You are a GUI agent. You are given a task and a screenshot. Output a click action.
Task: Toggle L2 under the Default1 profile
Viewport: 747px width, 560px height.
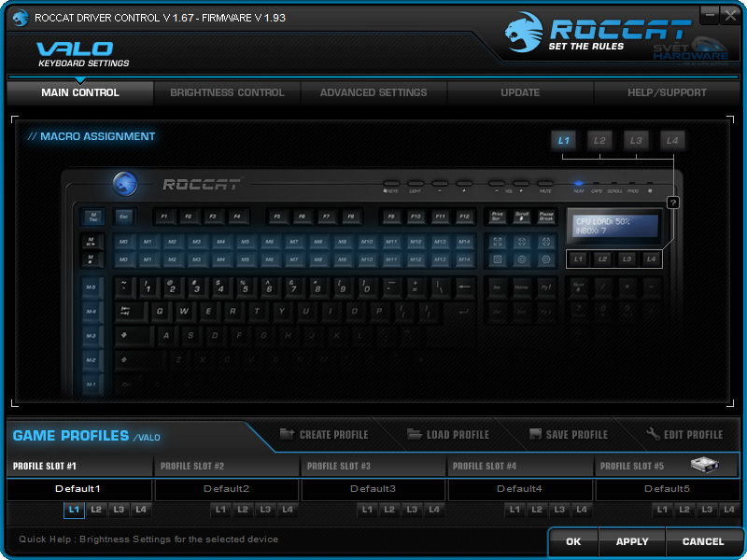(96, 510)
